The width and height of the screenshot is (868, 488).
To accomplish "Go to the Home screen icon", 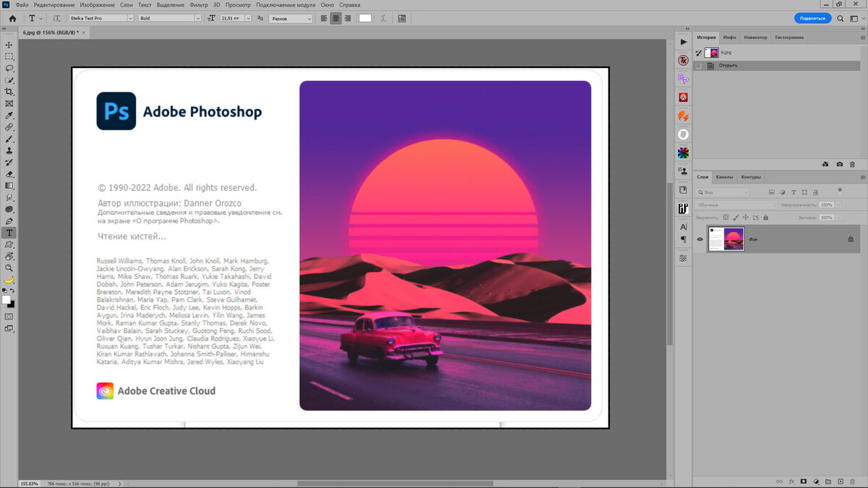I will (12, 18).
